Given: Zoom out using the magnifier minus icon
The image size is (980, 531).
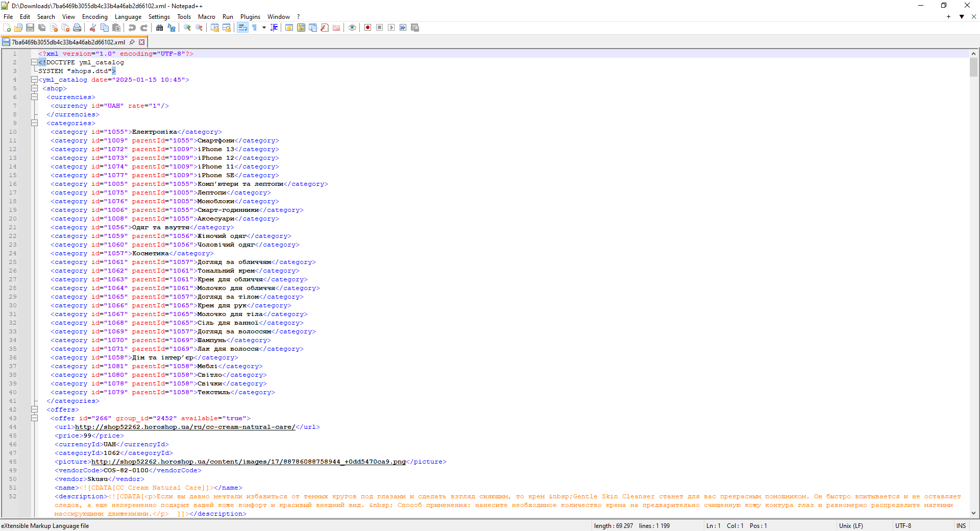Looking at the screenshot, I should click(x=199, y=28).
